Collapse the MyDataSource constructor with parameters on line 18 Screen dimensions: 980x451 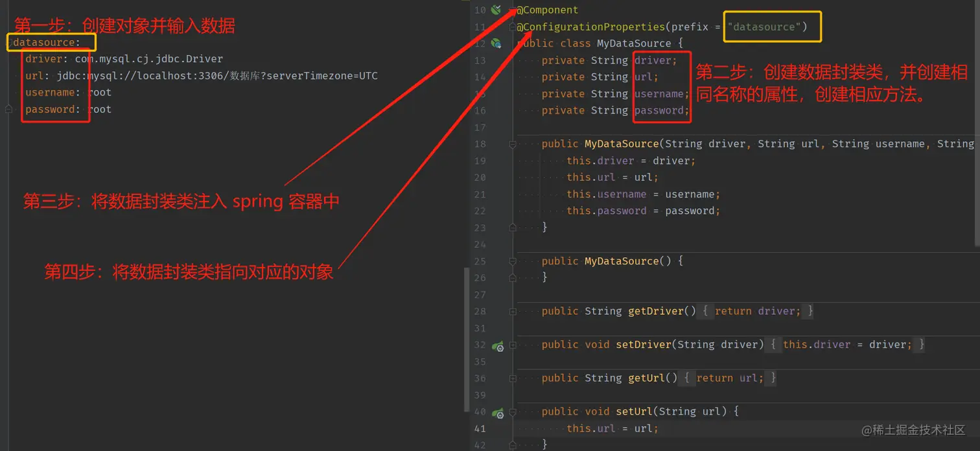pos(513,144)
